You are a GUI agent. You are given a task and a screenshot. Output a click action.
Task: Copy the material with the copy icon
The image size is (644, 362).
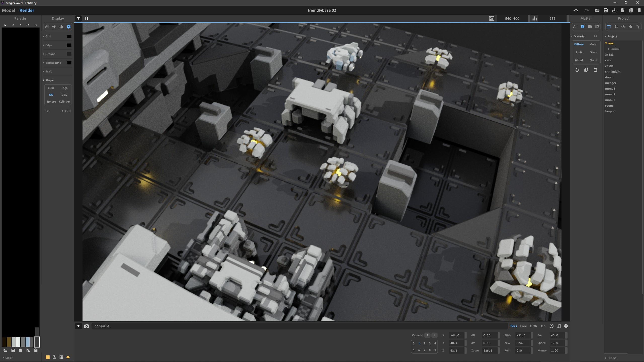click(x=586, y=70)
